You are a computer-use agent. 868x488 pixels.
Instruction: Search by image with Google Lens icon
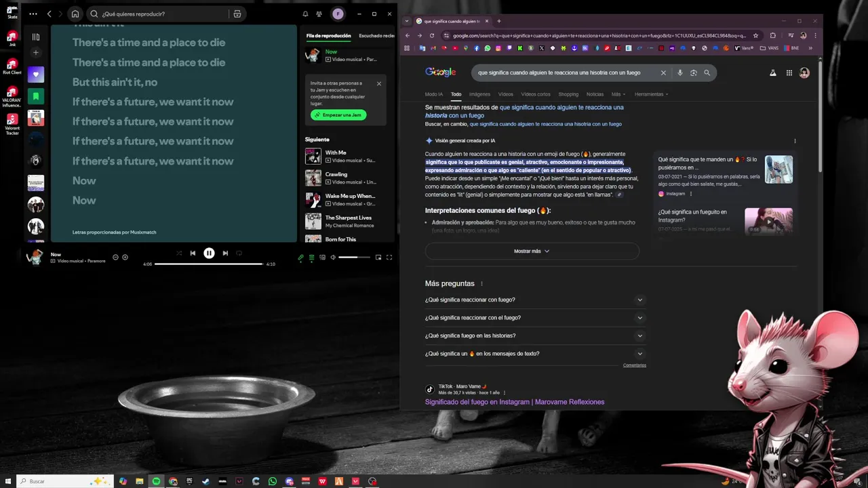point(693,73)
